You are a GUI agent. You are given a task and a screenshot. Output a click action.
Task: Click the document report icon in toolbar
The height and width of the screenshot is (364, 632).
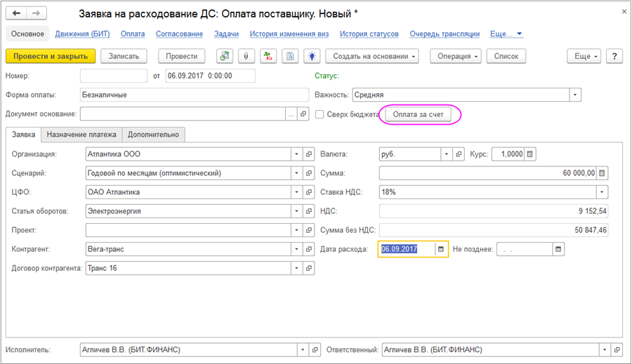[290, 56]
